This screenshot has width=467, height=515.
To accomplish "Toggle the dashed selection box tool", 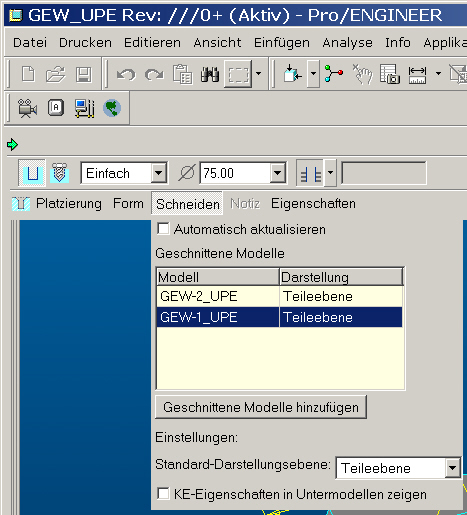I will tap(238, 74).
